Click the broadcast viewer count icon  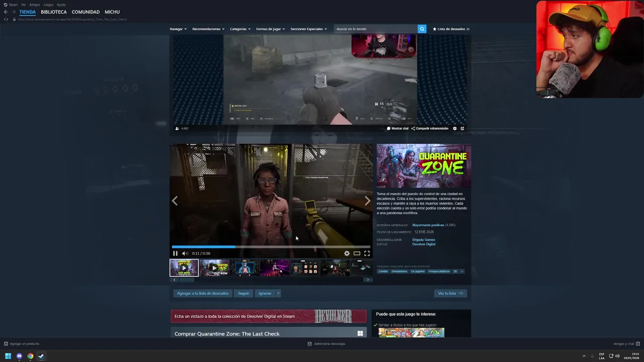177,128
